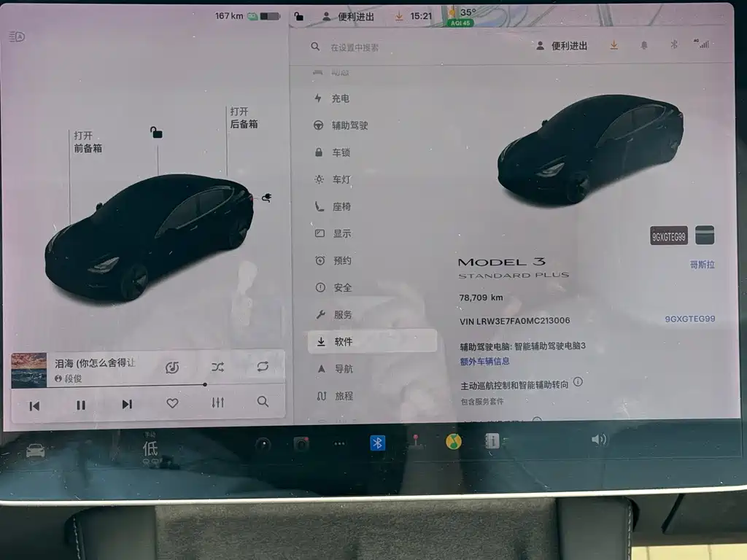Screen dimensions: 747x560
Task: Tap the 167 km range battery indicator
Action: click(x=247, y=16)
